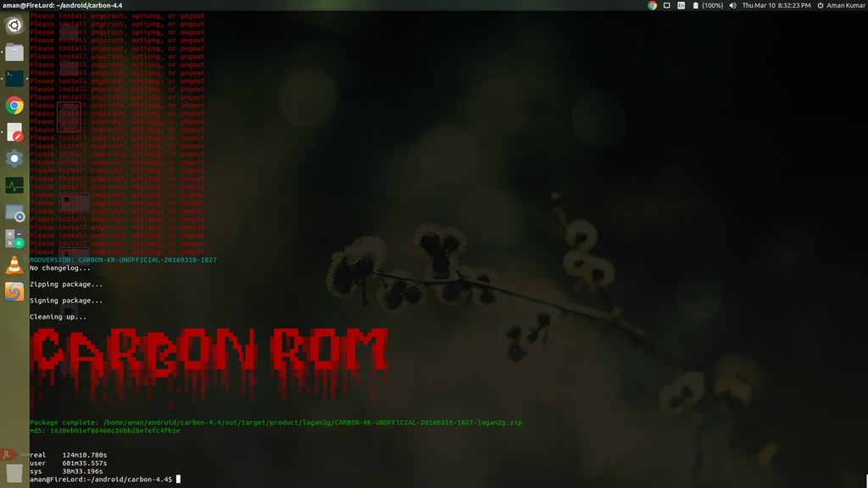Launch the Calculator app
The width and height of the screenshot is (868, 488).
pyautogui.click(x=14, y=238)
